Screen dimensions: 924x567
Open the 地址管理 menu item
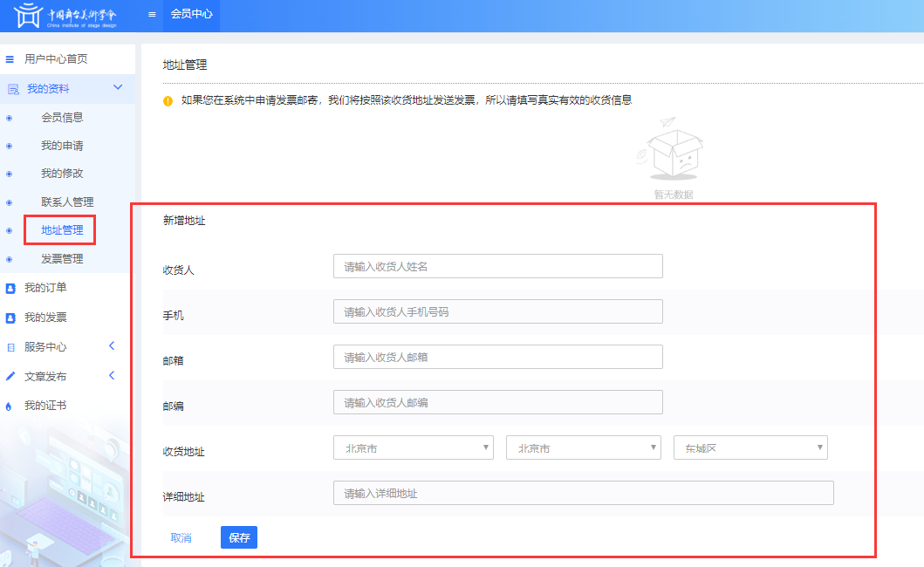coord(62,230)
